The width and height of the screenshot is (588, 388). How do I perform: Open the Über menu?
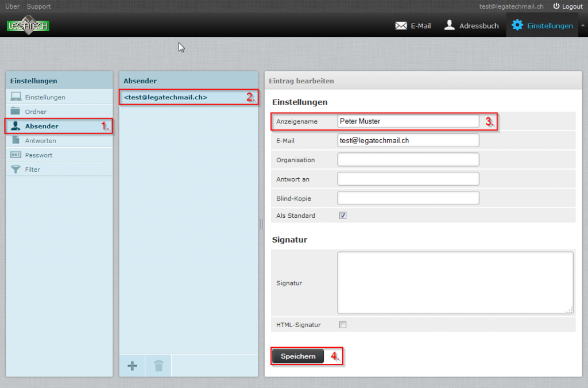point(11,6)
